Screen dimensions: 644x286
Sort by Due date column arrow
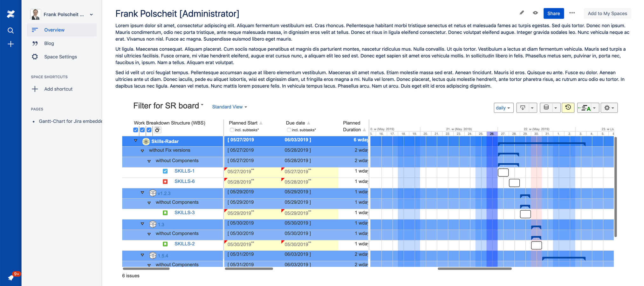click(308, 123)
